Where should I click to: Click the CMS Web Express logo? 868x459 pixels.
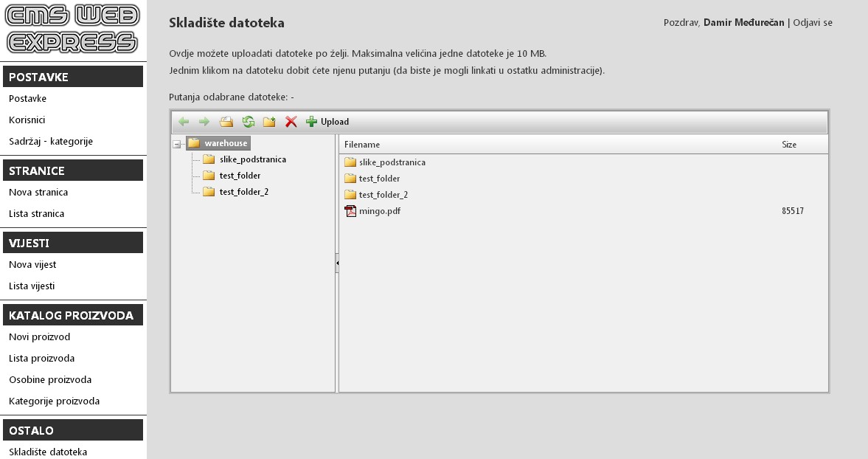71,27
